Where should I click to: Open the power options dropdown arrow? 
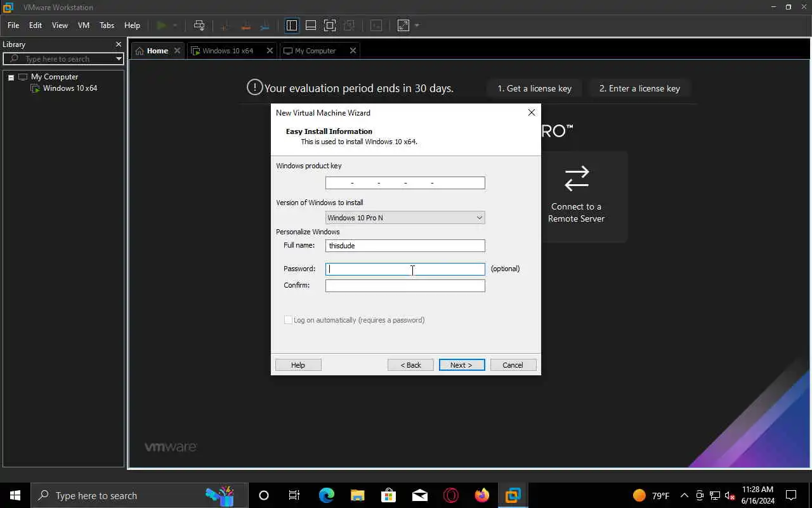click(175, 25)
